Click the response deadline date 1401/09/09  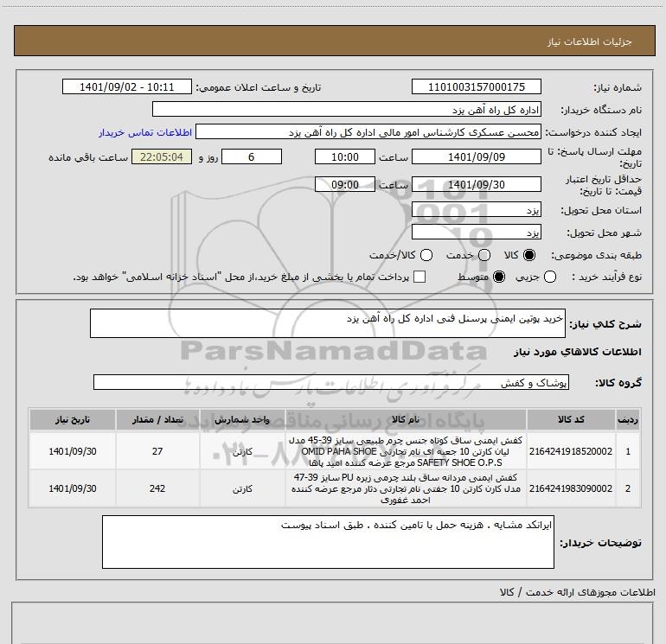click(x=476, y=156)
